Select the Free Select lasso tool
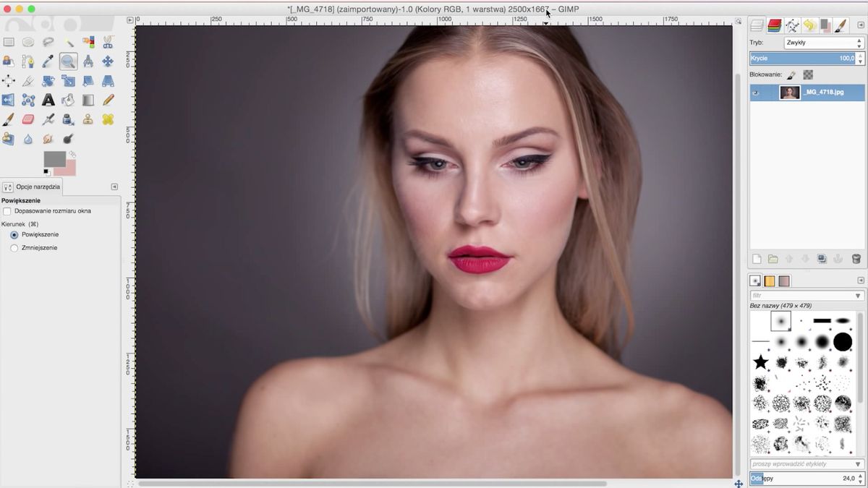Viewport: 868px width, 488px height. pos(48,42)
